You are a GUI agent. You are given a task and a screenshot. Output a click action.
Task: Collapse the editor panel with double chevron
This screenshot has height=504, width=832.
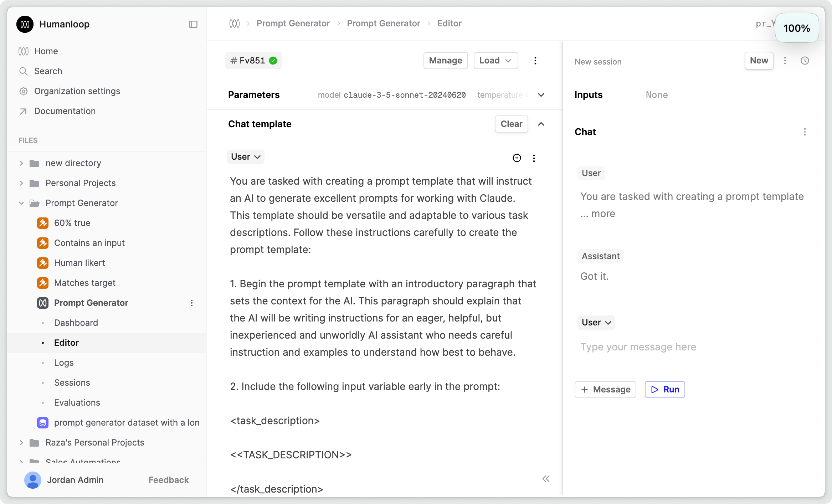click(546, 479)
